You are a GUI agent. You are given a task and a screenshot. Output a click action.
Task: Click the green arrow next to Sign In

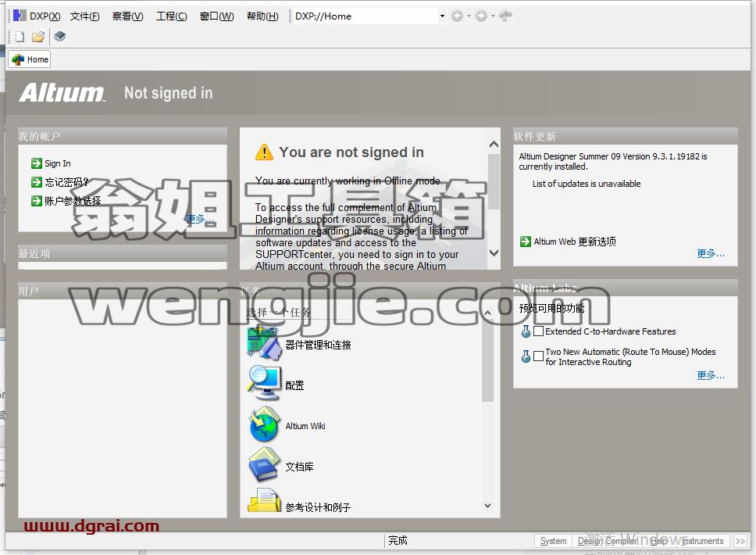37,163
